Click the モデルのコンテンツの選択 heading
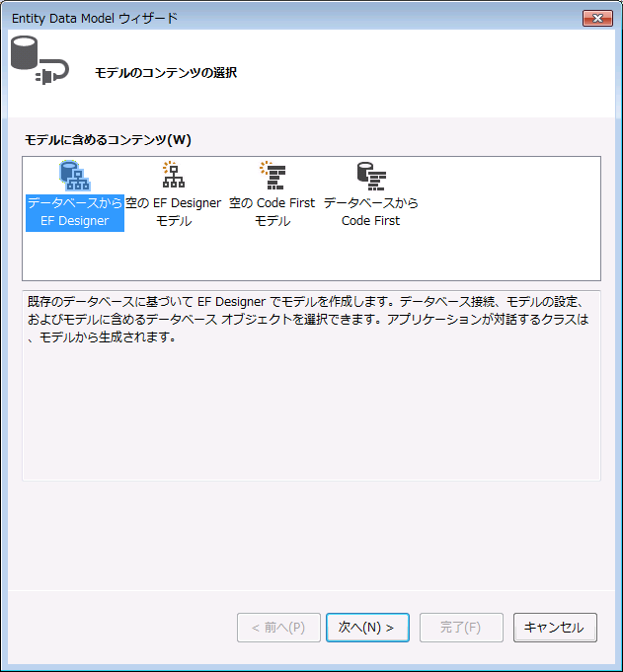The image size is (623, 672). pyautogui.click(x=165, y=73)
